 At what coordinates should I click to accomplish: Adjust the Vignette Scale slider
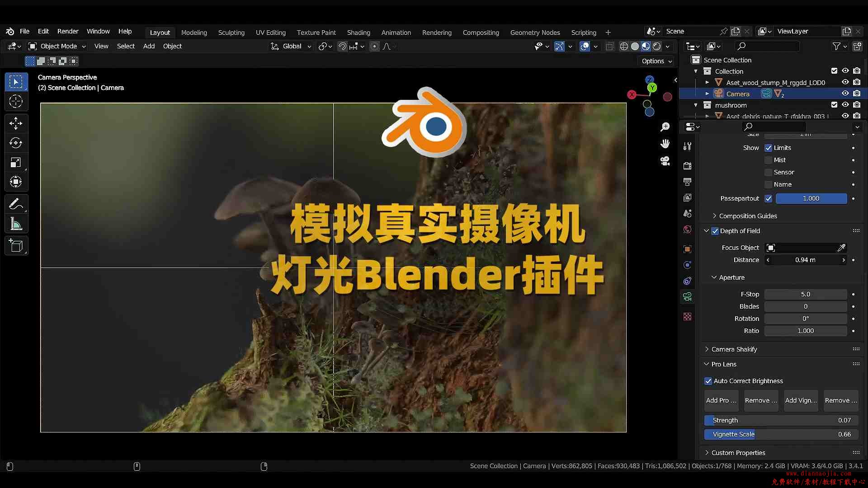pos(781,434)
